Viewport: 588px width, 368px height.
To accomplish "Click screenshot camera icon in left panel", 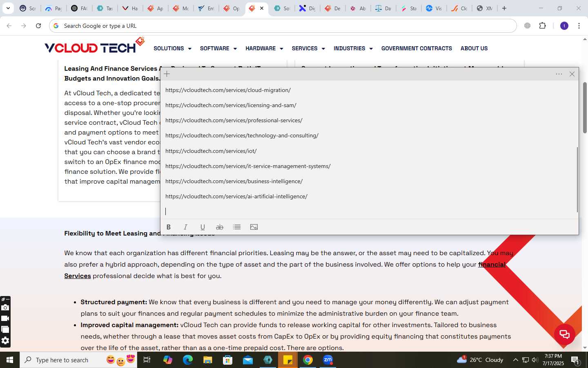I will (x=5, y=307).
